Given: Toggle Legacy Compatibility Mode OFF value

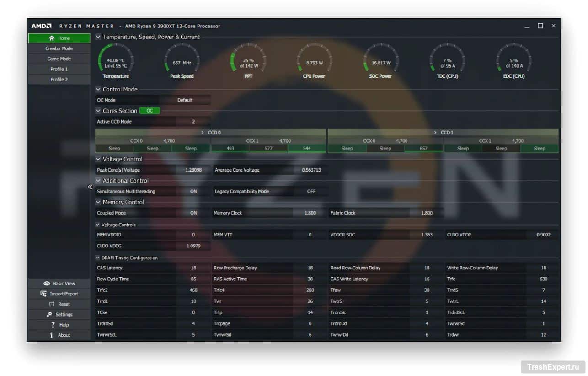Looking at the screenshot, I should [x=311, y=191].
